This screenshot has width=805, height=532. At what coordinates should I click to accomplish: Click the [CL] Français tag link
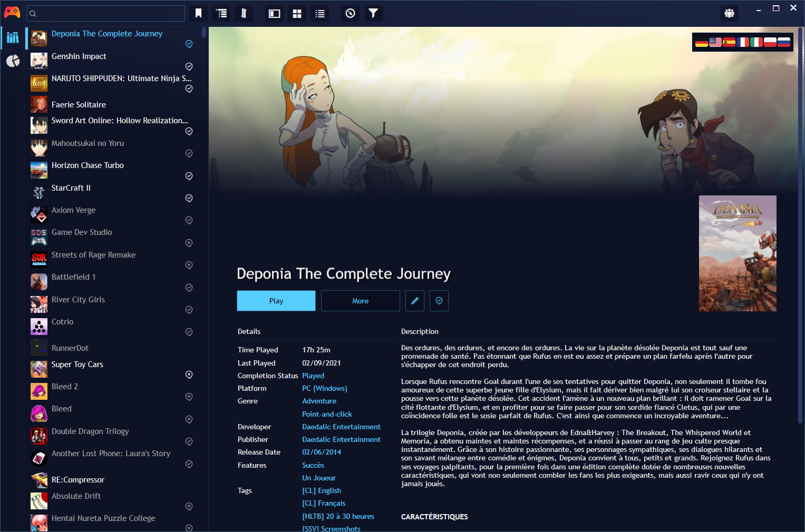[324, 503]
